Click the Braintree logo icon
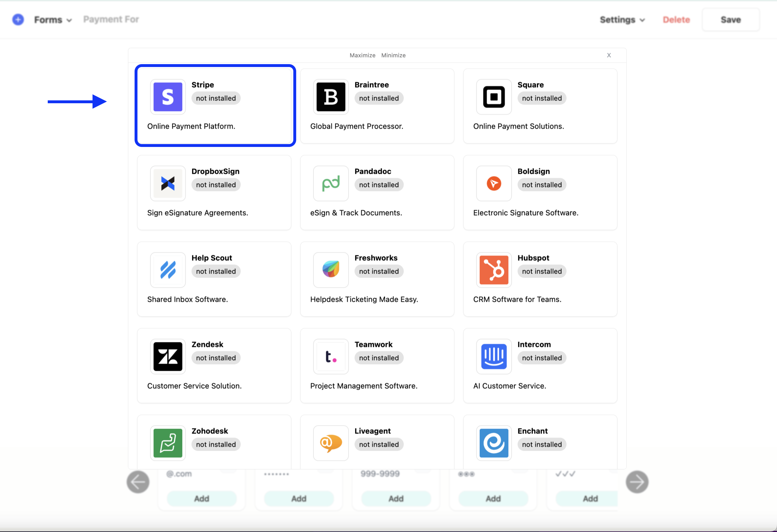777x532 pixels. [331, 97]
